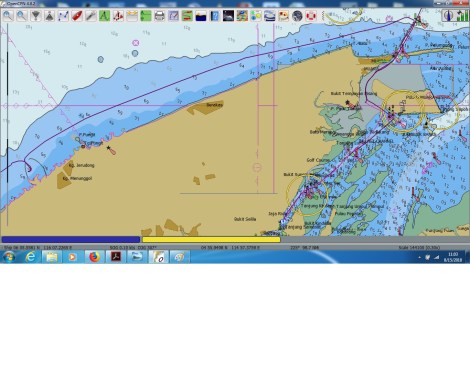Click the globe plugin icon
Image resolution: width=470 pixels, height=370 pixels.
[x=297, y=16]
